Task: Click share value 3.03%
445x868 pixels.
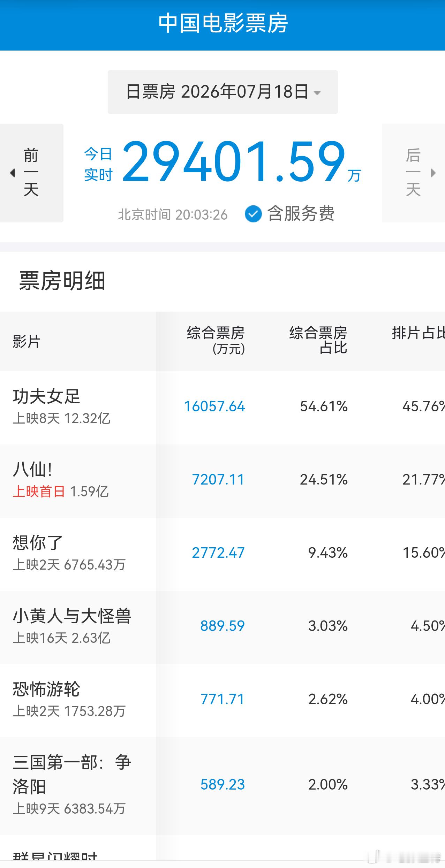Action: tap(328, 626)
